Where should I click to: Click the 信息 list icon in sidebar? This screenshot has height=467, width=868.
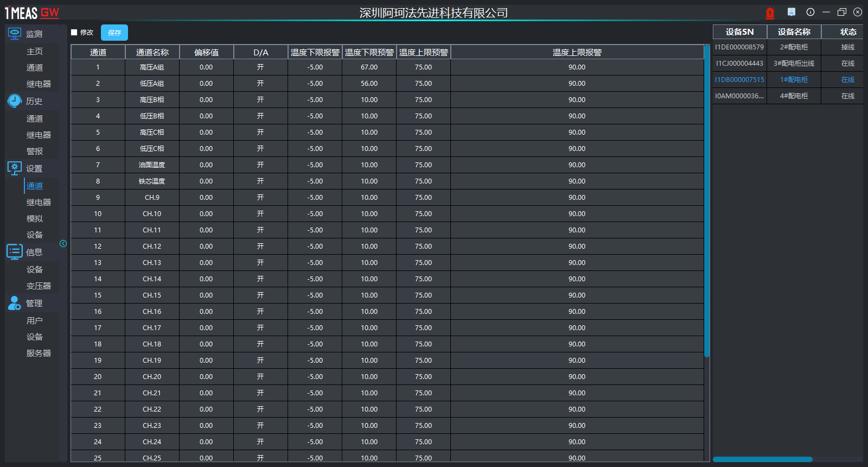point(15,251)
